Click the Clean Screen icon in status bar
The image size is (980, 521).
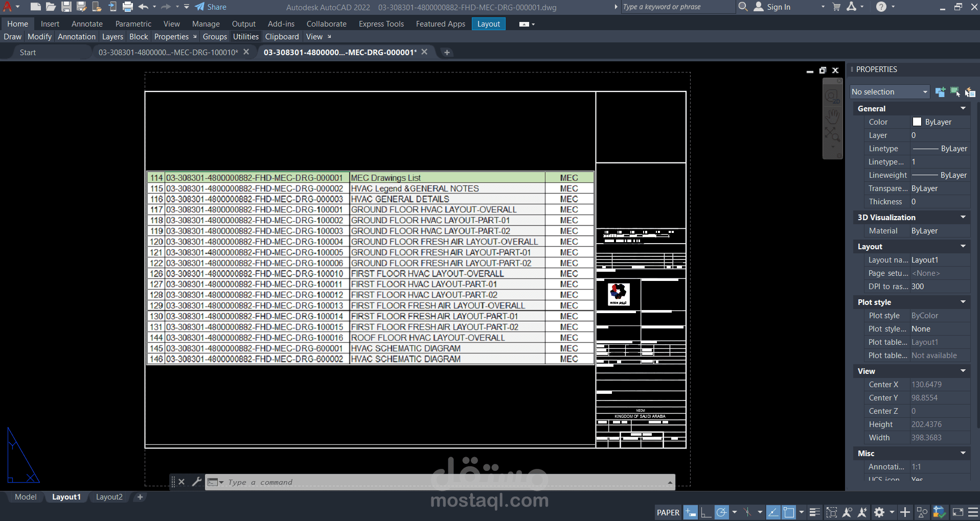pos(958,512)
